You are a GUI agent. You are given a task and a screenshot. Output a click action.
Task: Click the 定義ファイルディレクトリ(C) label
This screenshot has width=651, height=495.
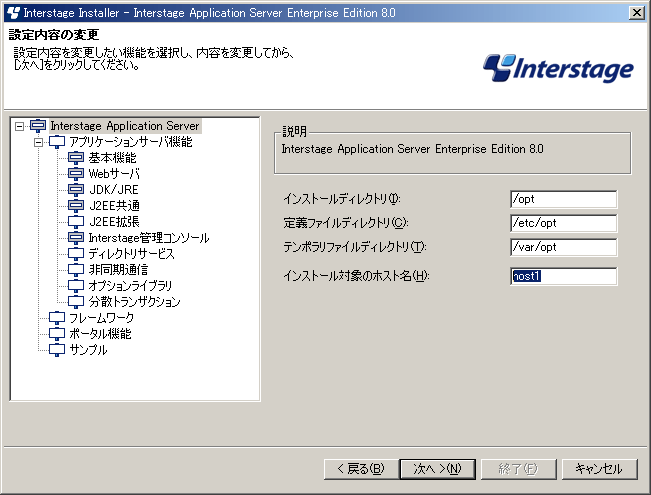click(x=346, y=223)
